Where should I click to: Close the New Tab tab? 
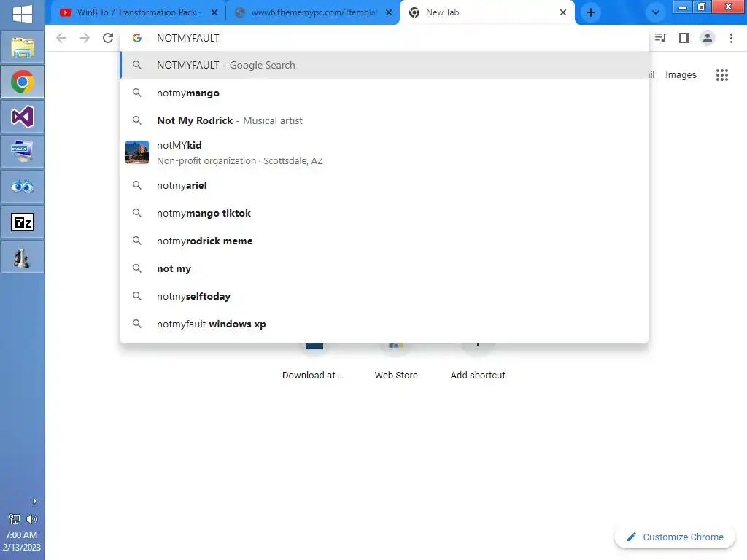pos(563,12)
